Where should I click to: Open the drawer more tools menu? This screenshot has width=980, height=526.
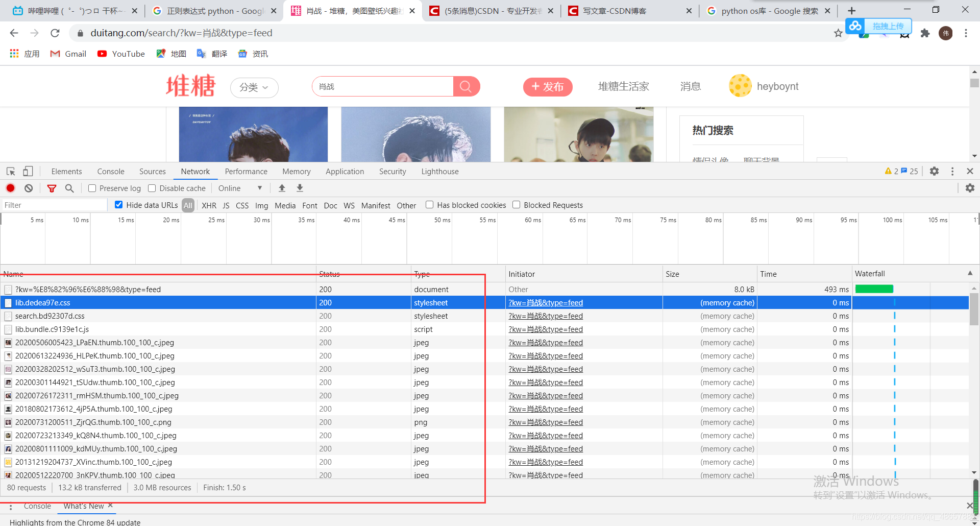tap(11, 507)
